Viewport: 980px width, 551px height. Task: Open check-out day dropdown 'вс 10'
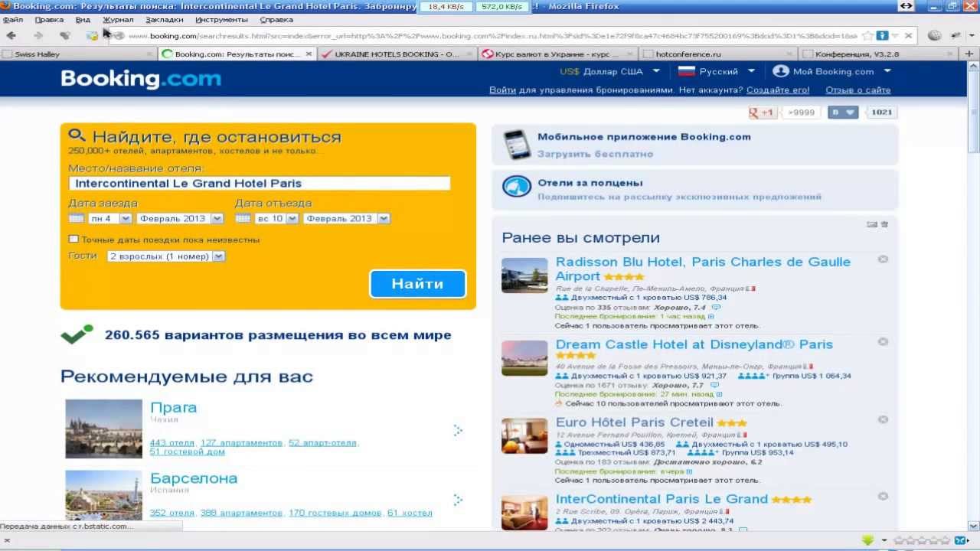[x=277, y=219]
